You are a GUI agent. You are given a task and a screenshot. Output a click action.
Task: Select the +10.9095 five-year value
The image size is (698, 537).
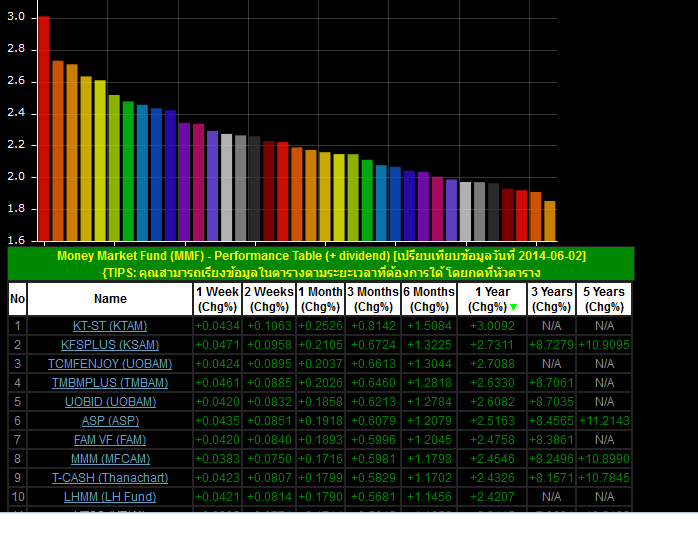click(x=604, y=345)
